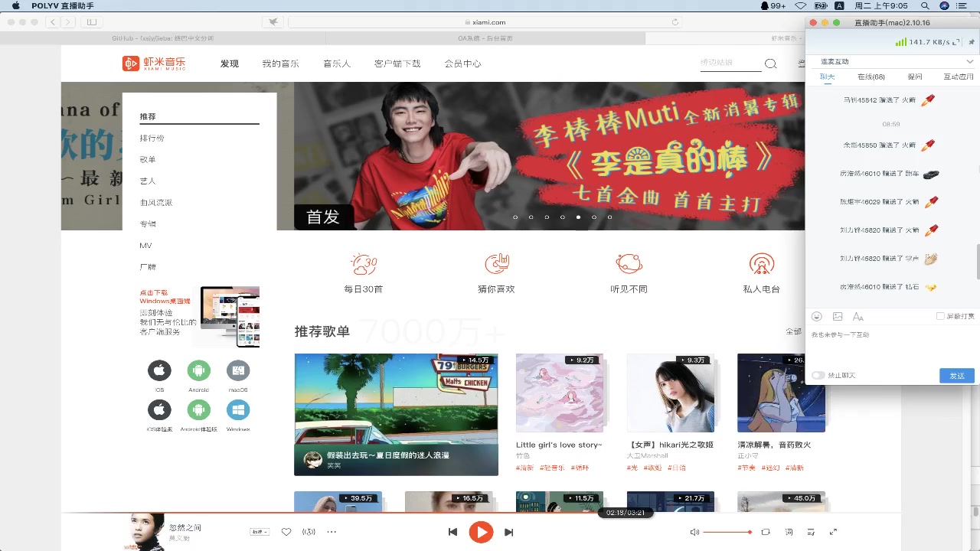
Task: Open the player's more options (...) menu
Action: click(x=331, y=531)
